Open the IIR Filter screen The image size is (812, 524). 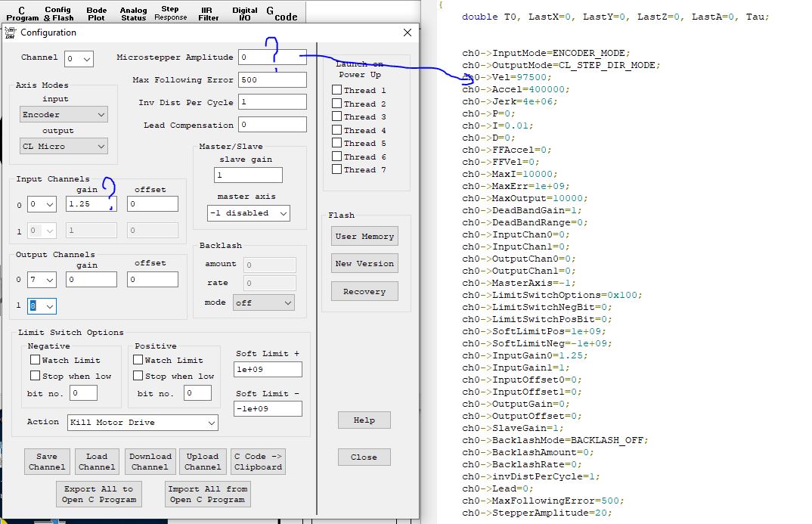click(209, 13)
